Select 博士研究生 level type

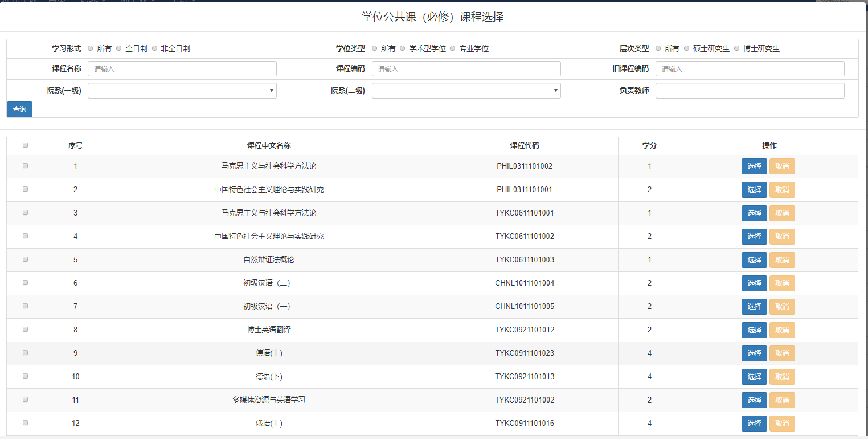(x=737, y=48)
